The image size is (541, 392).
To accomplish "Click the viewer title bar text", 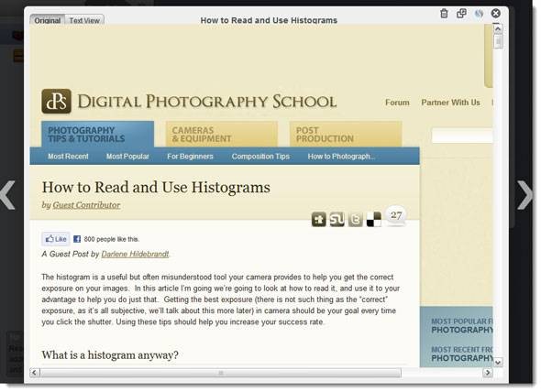I will (269, 20).
